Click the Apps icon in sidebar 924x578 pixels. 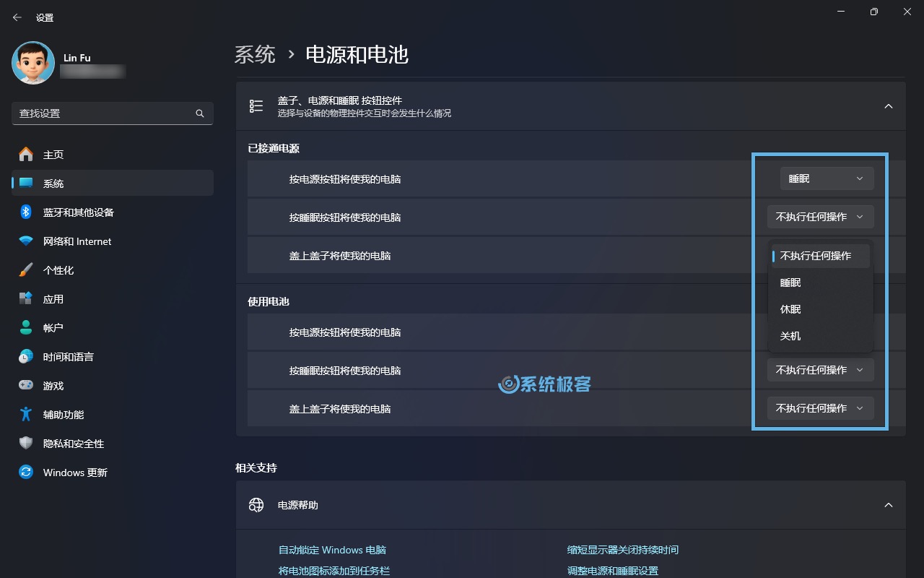point(26,298)
